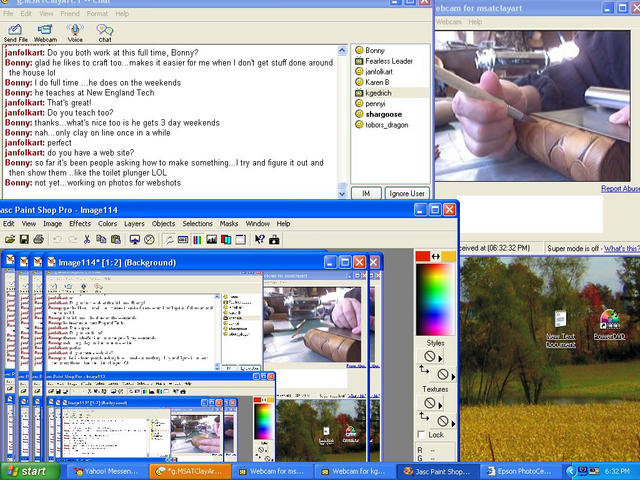640x480 pixels.
Task: Click Open file icon in Paint Shop Pro
Action: 10,240
